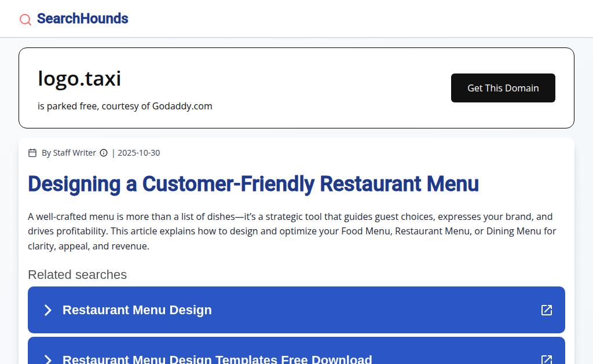Click the SearchHounds magnifier icon
Viewport: 593px width, 364px height.
point(25,20)
